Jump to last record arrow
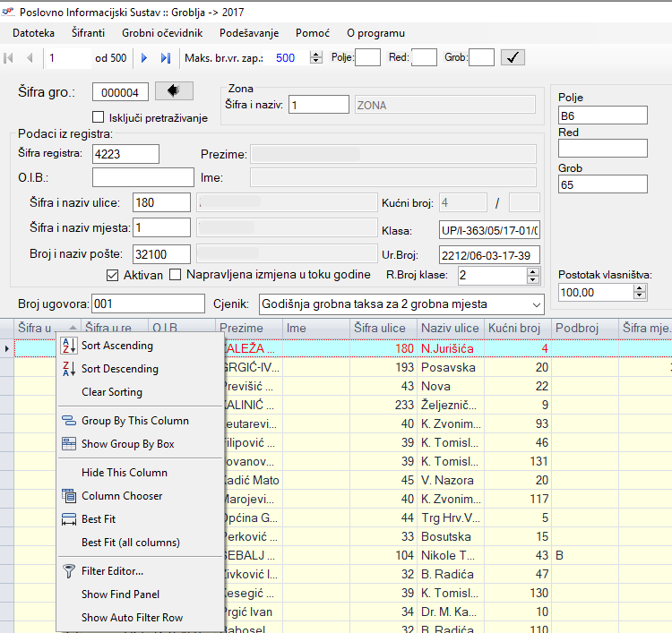Screen dimensions: 672x633 165,58
